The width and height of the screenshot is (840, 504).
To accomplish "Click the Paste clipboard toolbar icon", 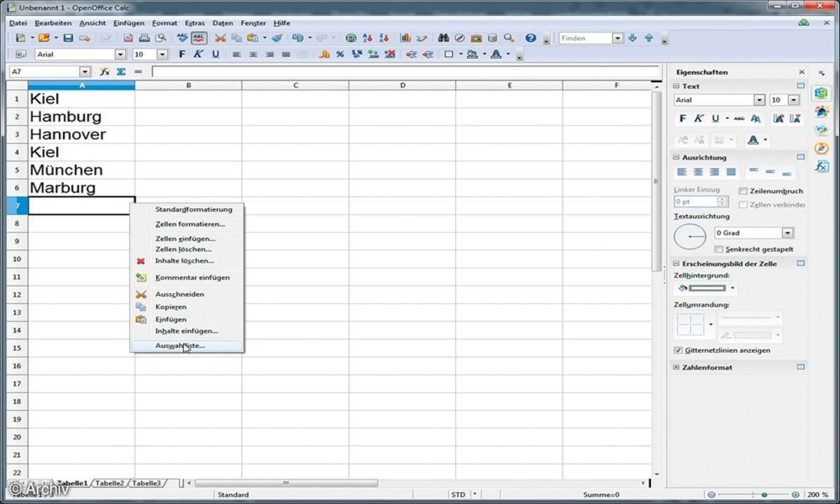I will [252, 38].
